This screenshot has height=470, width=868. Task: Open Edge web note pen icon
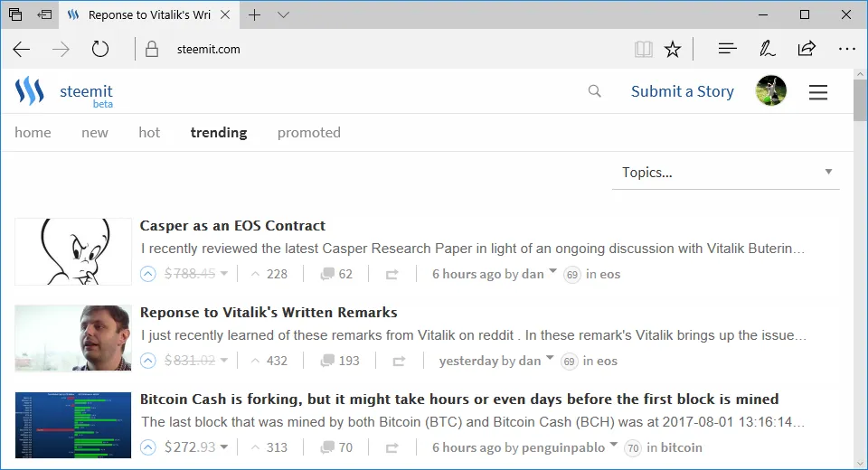(767, 50)
